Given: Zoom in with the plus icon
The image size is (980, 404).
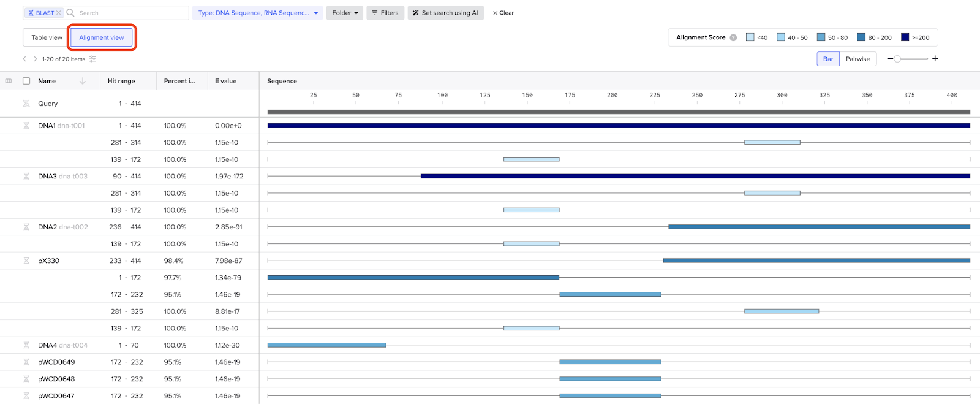Looking at the screenshot, I should 935,59.
